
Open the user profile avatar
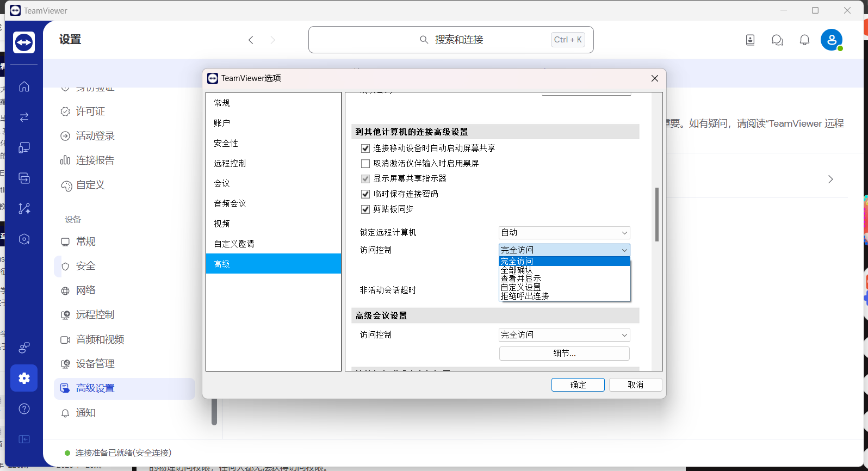(x=832, y=40)
